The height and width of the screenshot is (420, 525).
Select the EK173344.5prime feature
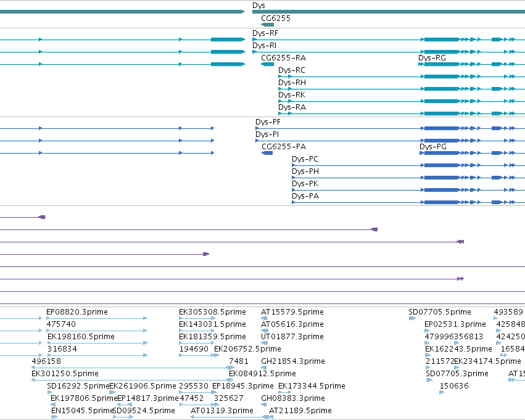(x=312, y=387)
